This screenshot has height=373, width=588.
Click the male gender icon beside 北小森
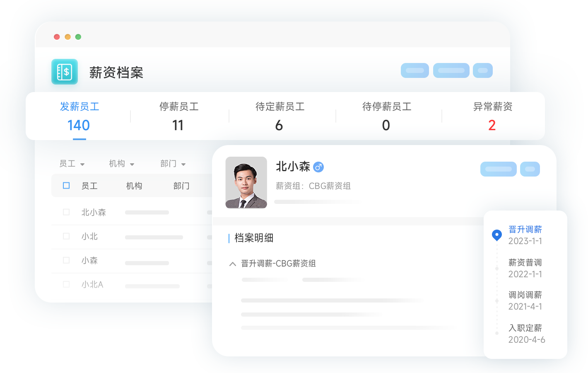[318, 167]
